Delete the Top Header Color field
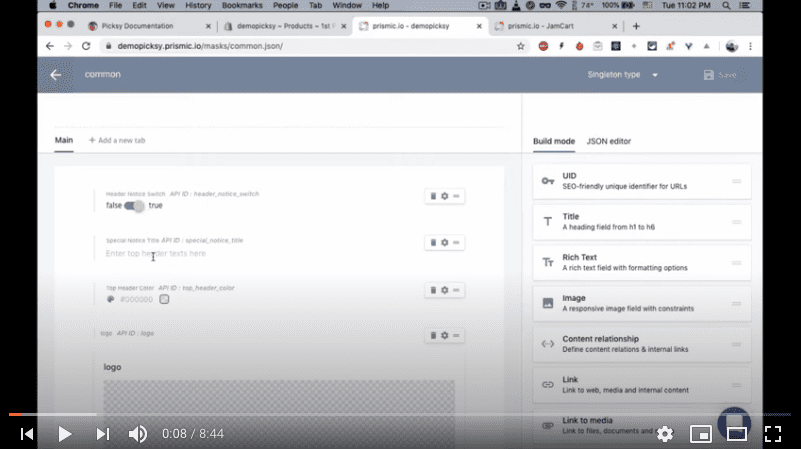The height and width of the screenshot is (449, 801). 433,290
